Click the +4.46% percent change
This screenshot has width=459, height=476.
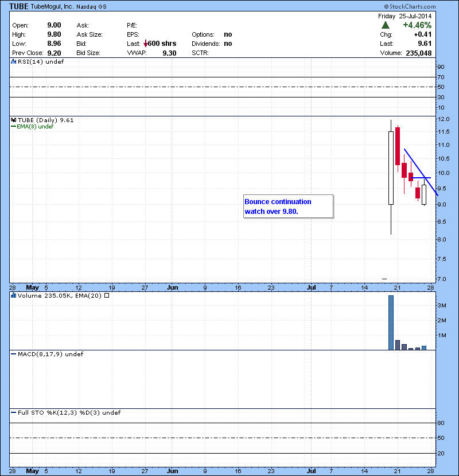(417, 25)
